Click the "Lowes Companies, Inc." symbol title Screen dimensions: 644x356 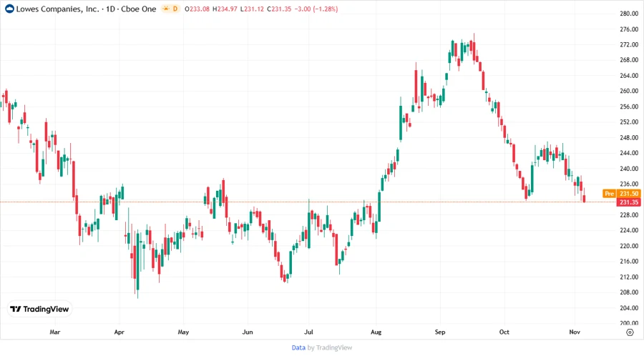tap(57, 9)
